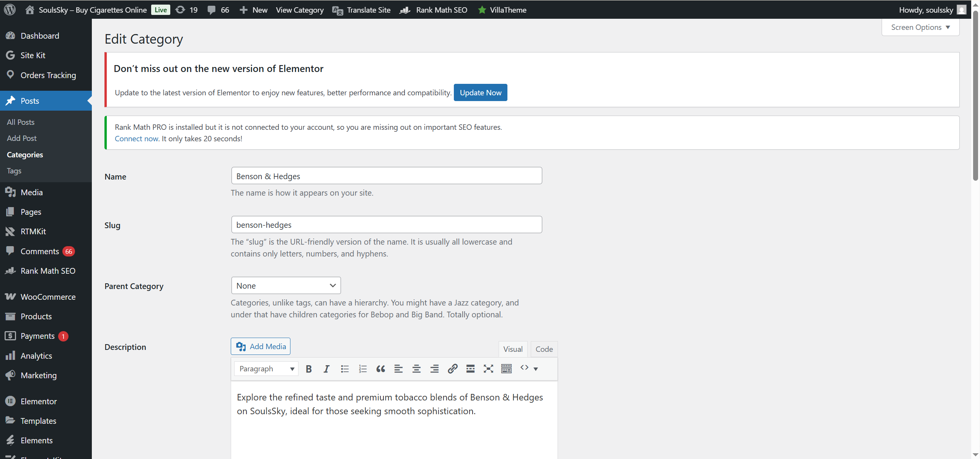Expand Screen Options panel
The image size is (980, 459).
920,27
